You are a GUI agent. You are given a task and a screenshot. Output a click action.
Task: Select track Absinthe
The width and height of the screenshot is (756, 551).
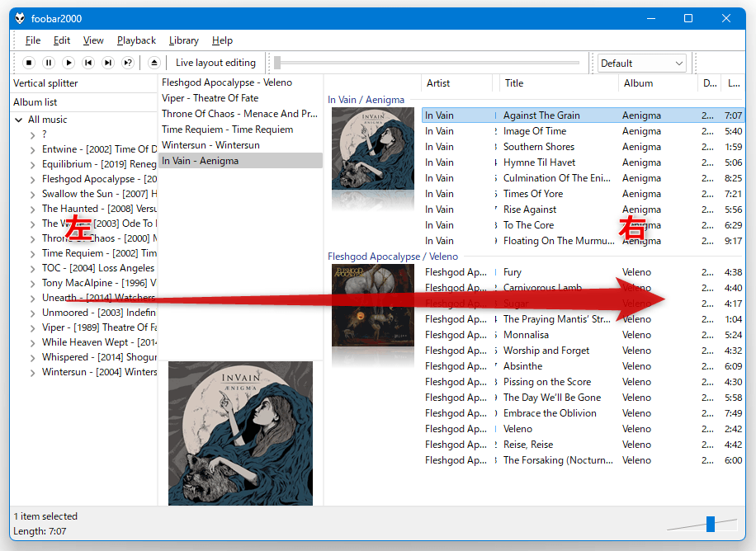[x=583, y=366]
